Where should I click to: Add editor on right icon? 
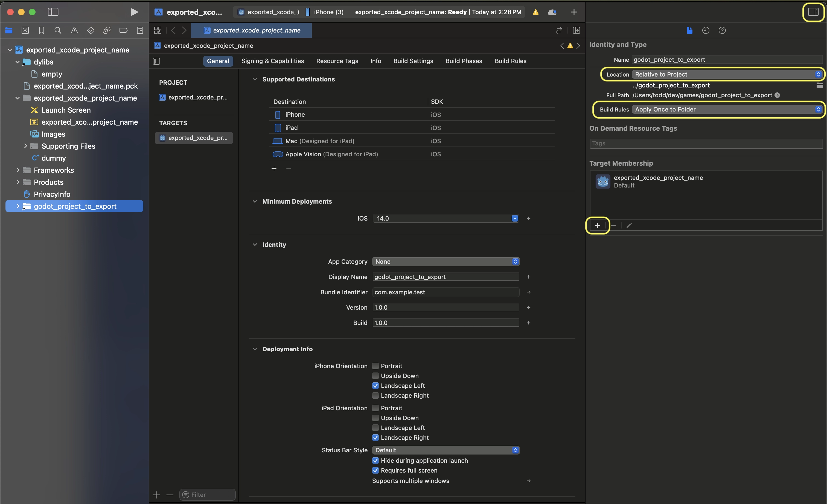[x=576, y=31]
